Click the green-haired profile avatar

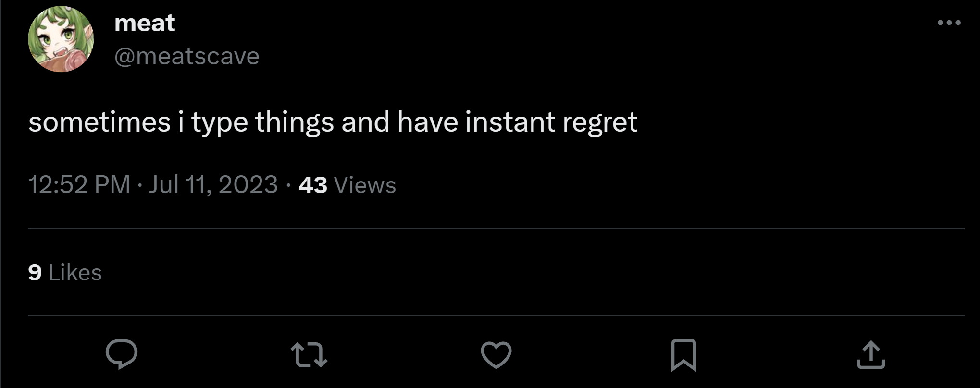tap(61, 39)
